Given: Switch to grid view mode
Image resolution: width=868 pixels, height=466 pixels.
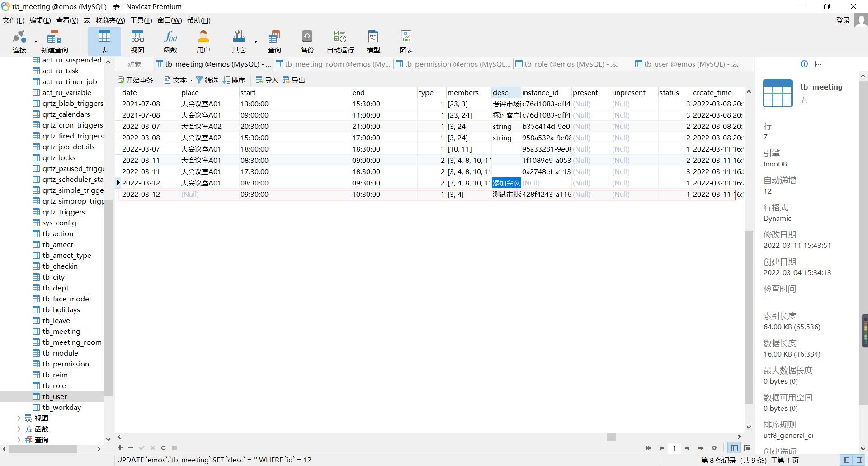Looking at the screenshot, I should pos(735,448).
